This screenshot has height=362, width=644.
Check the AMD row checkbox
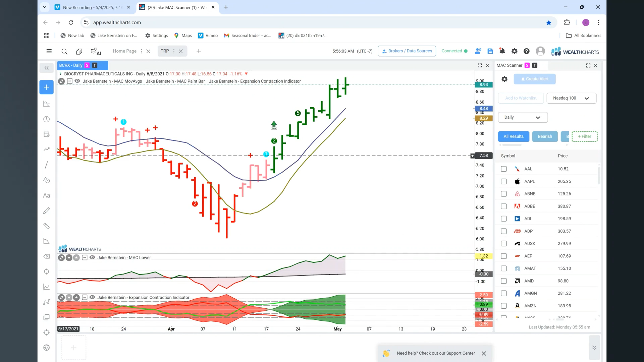click(503, 281)
